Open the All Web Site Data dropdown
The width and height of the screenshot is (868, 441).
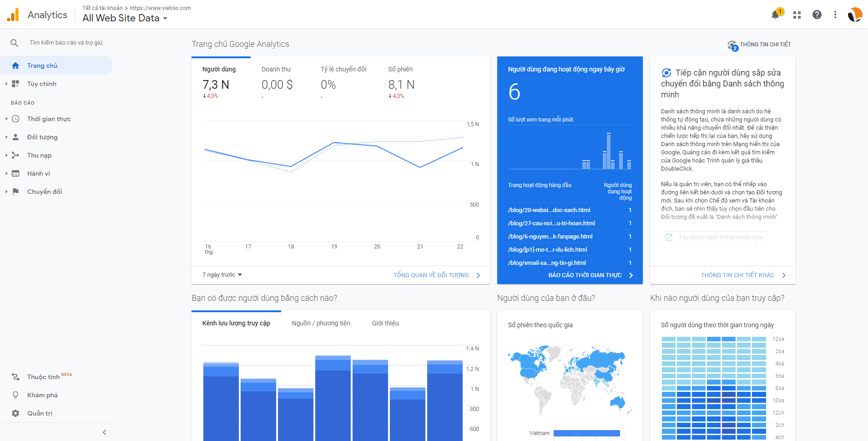pyautogui.click(x=125, y=18)
